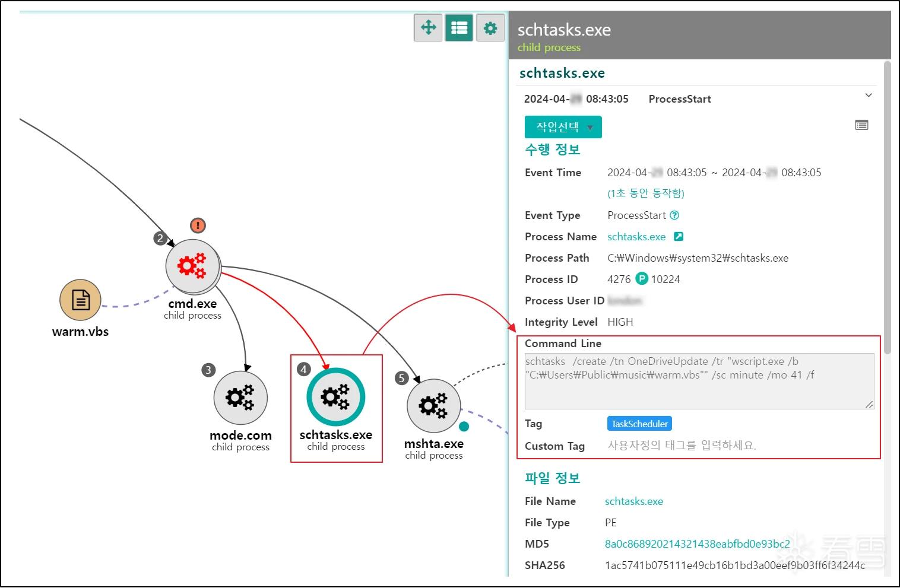Open the external link icon beside schtasks.exe
Image resolution: width=900 pixels, height=588 pixels.
(679, 236)
